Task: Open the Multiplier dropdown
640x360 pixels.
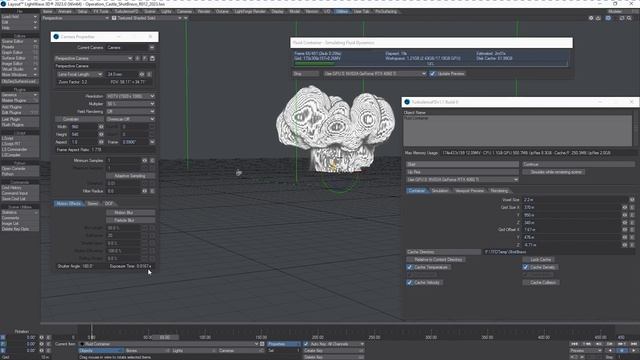Action: coord(130,104)
